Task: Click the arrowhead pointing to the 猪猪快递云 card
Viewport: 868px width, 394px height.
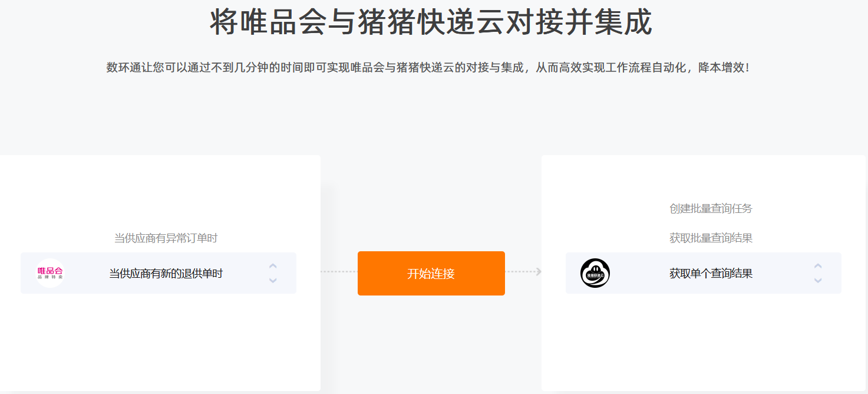Action: point(539,271)
